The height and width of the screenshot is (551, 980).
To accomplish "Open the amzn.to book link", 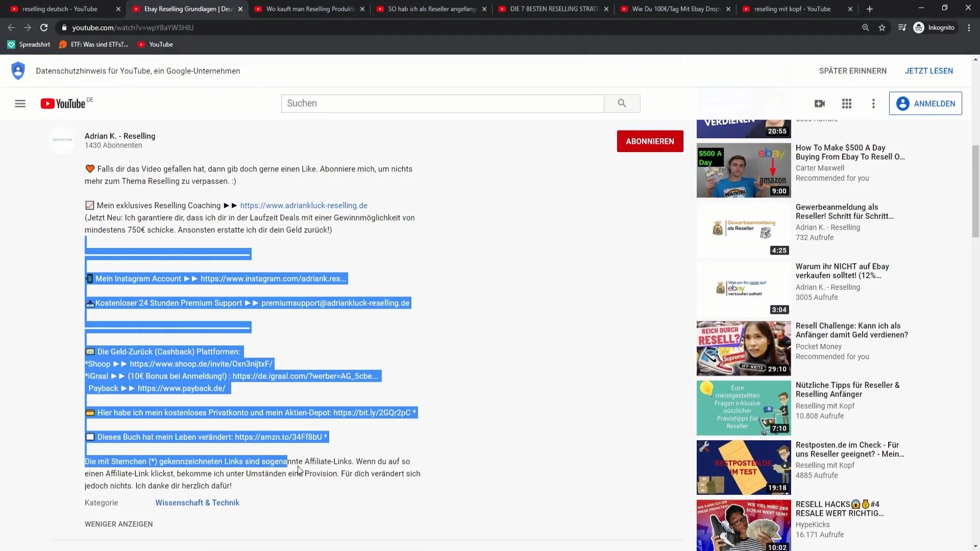I will point(278,437).
